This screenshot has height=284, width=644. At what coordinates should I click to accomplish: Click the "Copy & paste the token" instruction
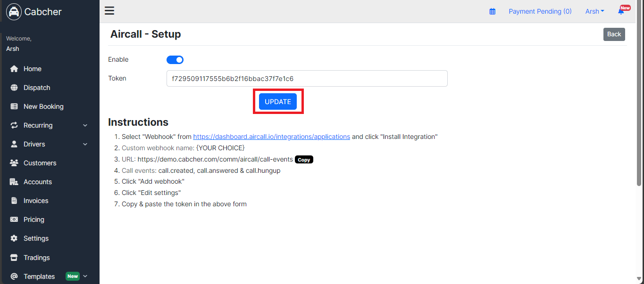(x=184, y=204)
